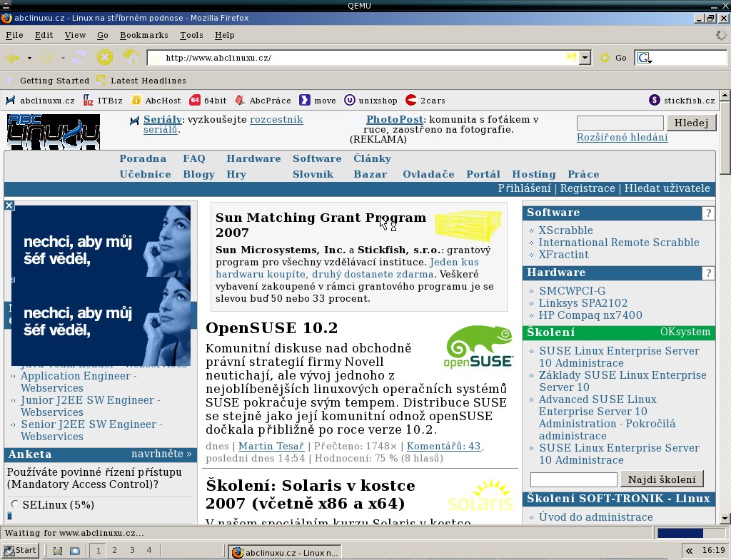Open the 64bit site shortcut

(208, 101)
